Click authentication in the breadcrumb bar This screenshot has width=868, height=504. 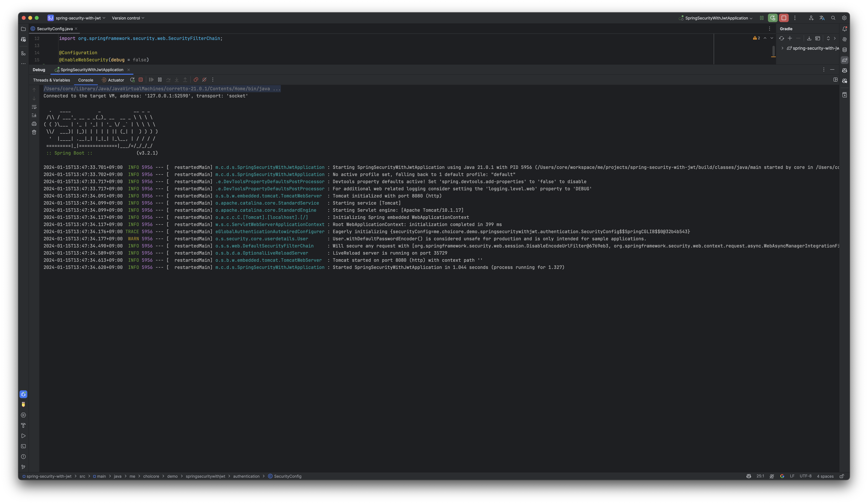click(x=246, y=476)
